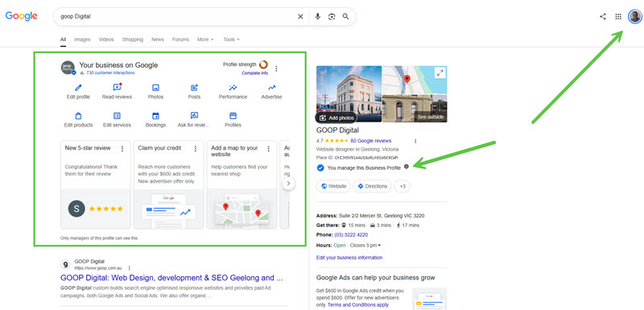Click into the search input field

click(x=176, y=16)
